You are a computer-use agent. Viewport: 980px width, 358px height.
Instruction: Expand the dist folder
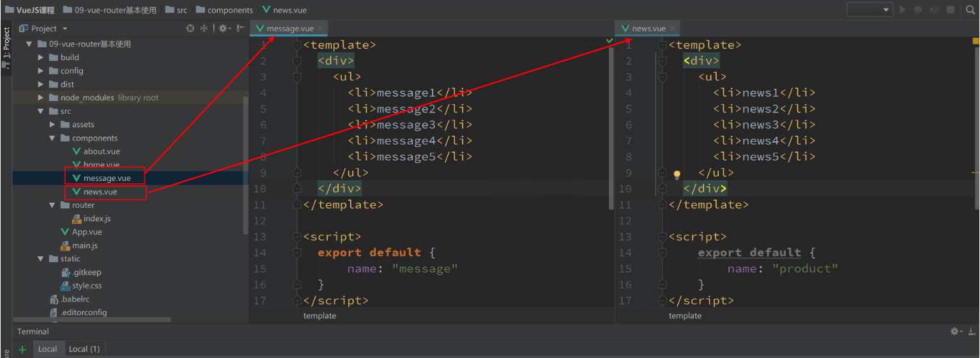coord(41,84)
